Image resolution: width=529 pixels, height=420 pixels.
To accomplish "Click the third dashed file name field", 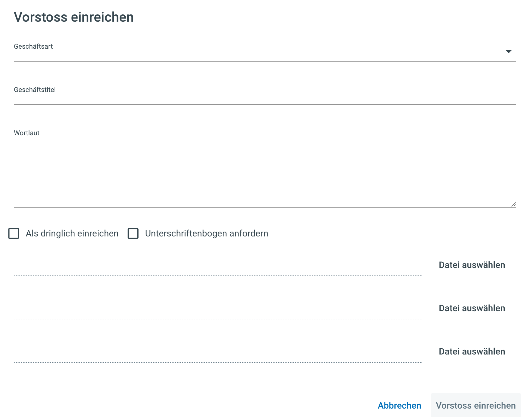I will click(x=218, y=355).
